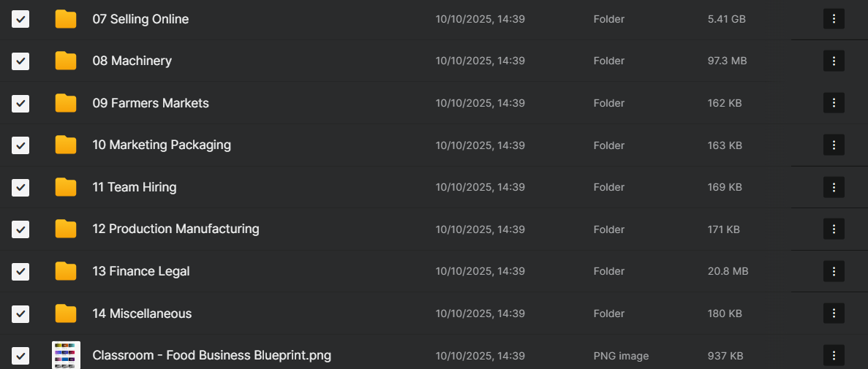Show actions menu for 12 Production Manufacturing

pyautogui.click(x=834, y=229)
